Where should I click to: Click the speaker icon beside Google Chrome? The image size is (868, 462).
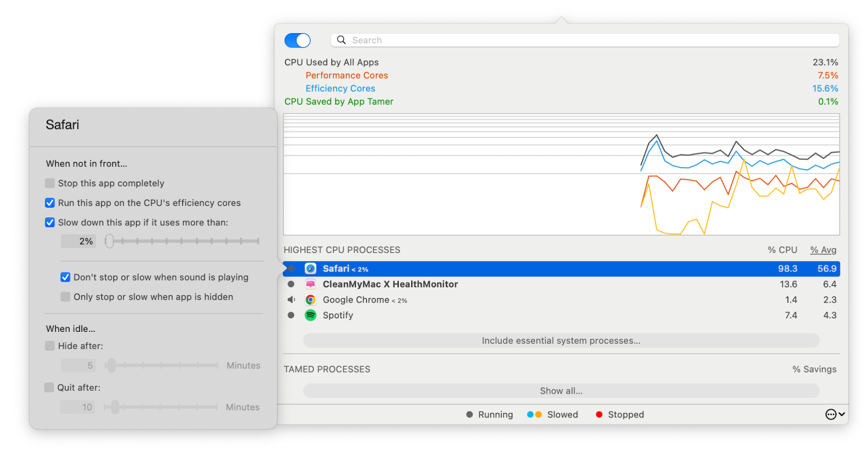(x=291, y=300)
